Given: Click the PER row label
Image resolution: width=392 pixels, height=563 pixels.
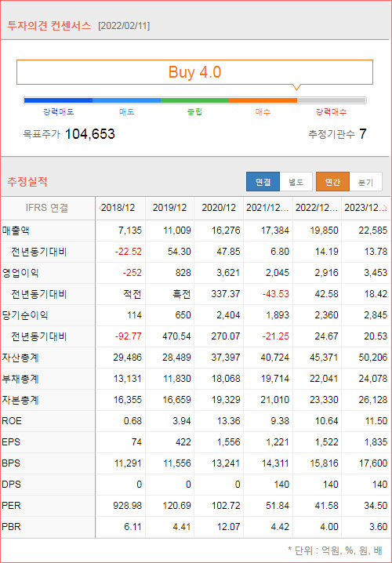Looking at the screenshot, I should (x=11, y=506).
